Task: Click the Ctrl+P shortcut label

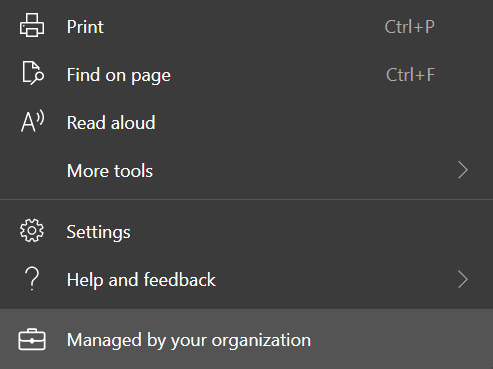Action: 410,27
